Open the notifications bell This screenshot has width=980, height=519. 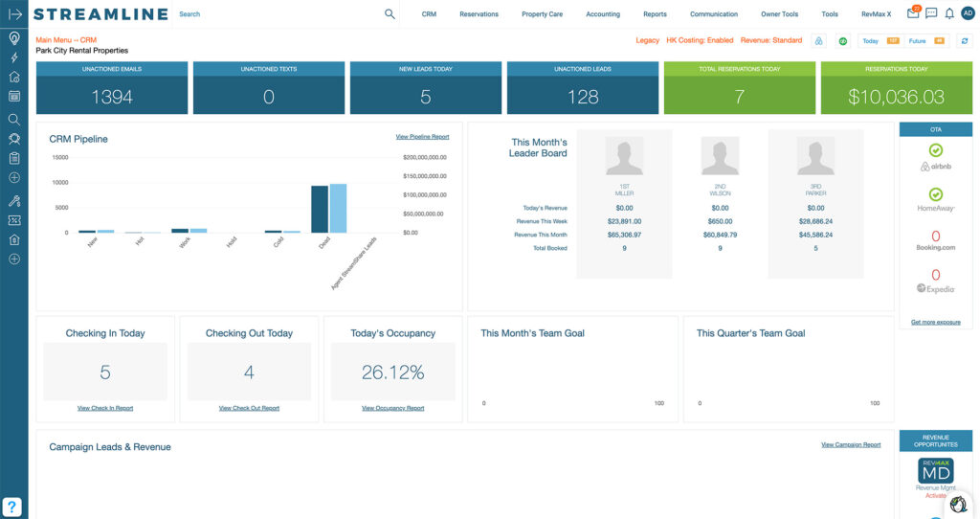tap(949, 13)
